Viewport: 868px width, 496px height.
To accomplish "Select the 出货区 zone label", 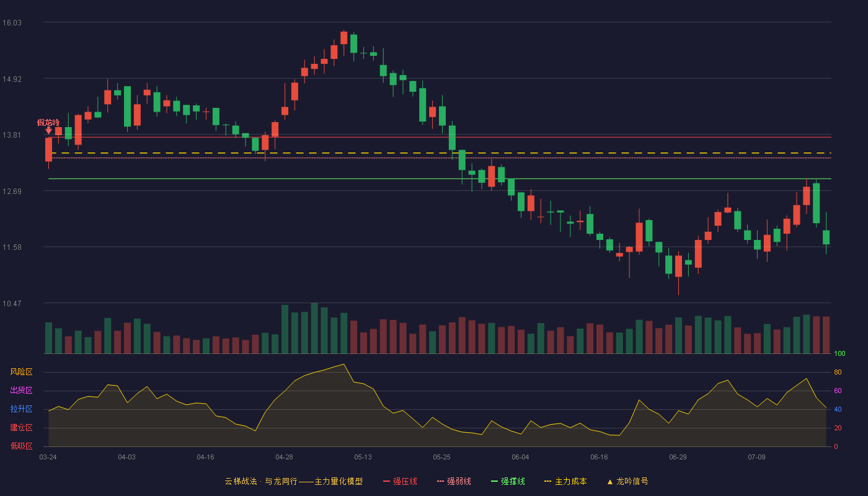I will pyautogui.click(x=21, y=391).
